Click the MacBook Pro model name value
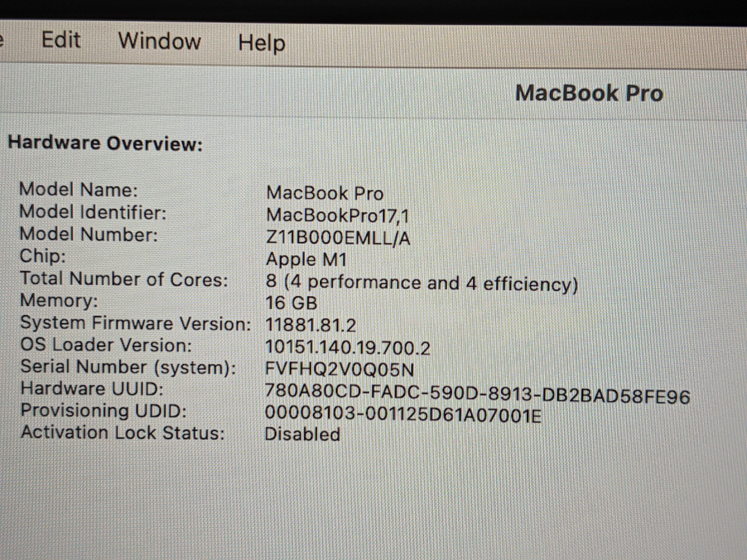 [325, 193]
